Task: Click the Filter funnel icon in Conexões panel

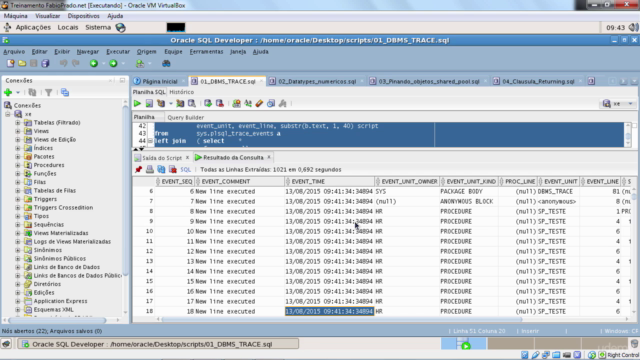Action: click(49, 92)
